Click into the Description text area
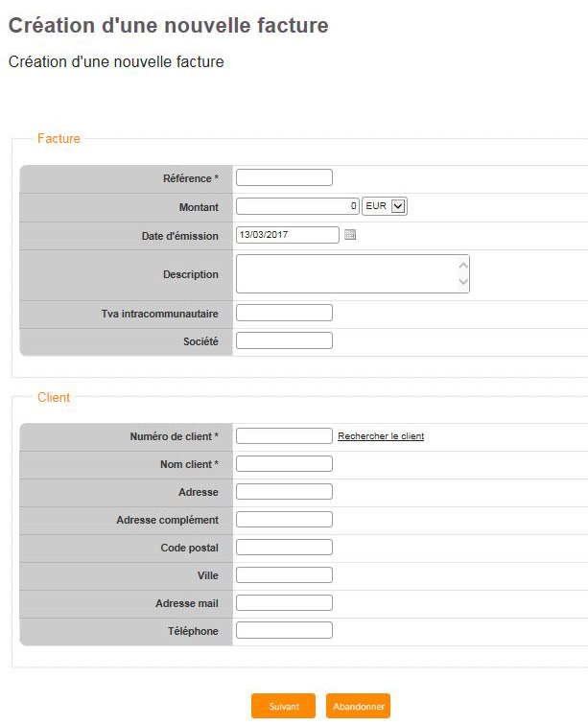Image resolution: width=588 pixels, height=725 pixels. pyautogui.click(x=353, y=273)
